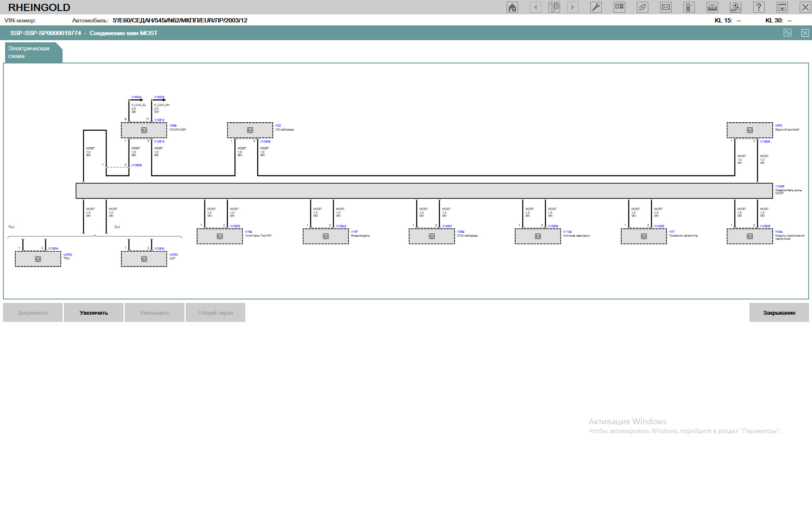Select the Электрическая схема tab
Viewport: 812px width, 508px height.
pos(33,52)
